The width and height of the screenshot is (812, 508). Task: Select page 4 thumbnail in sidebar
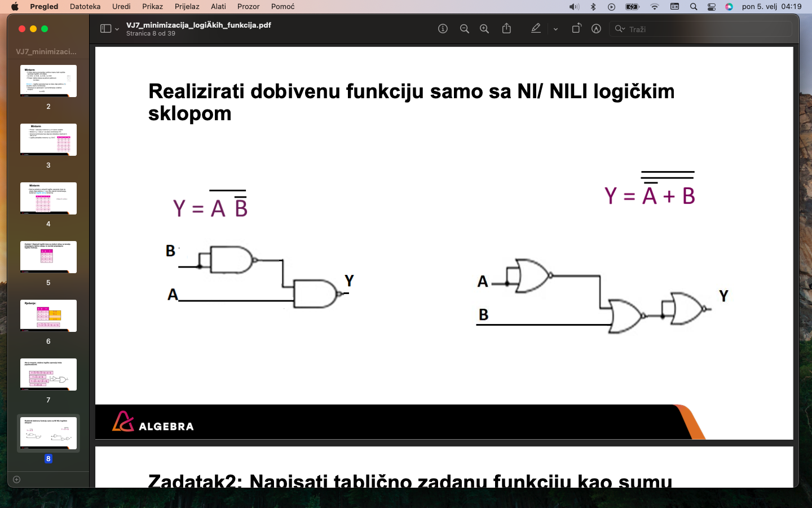point(48,198)
